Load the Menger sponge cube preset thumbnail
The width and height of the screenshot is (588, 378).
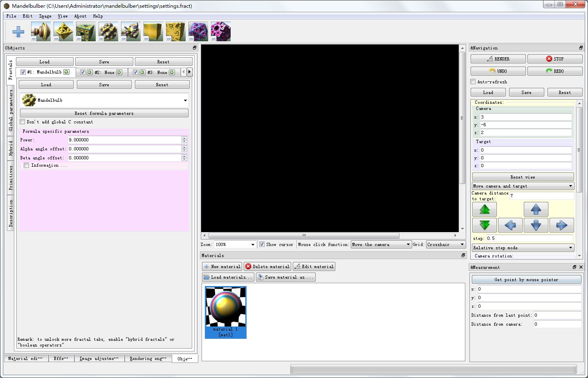tap(85, 31)
